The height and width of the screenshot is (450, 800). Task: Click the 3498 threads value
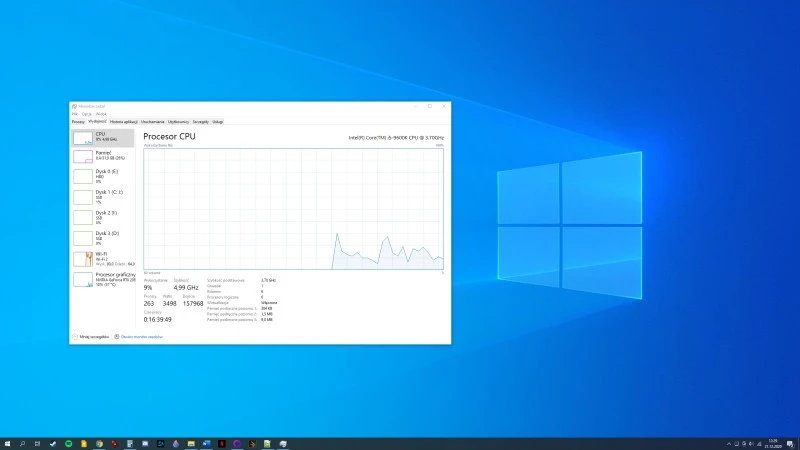tap(169, 304)
